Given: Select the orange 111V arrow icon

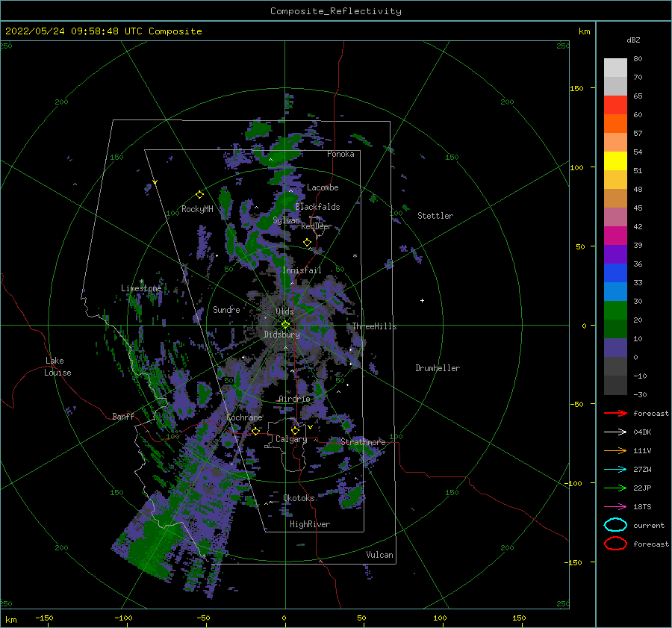Looking at the screenshot, I should [x=615, y=450].
